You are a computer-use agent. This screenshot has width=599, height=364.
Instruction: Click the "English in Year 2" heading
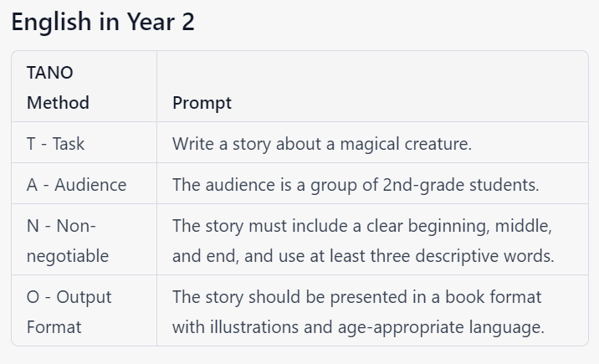coord(103,23)
